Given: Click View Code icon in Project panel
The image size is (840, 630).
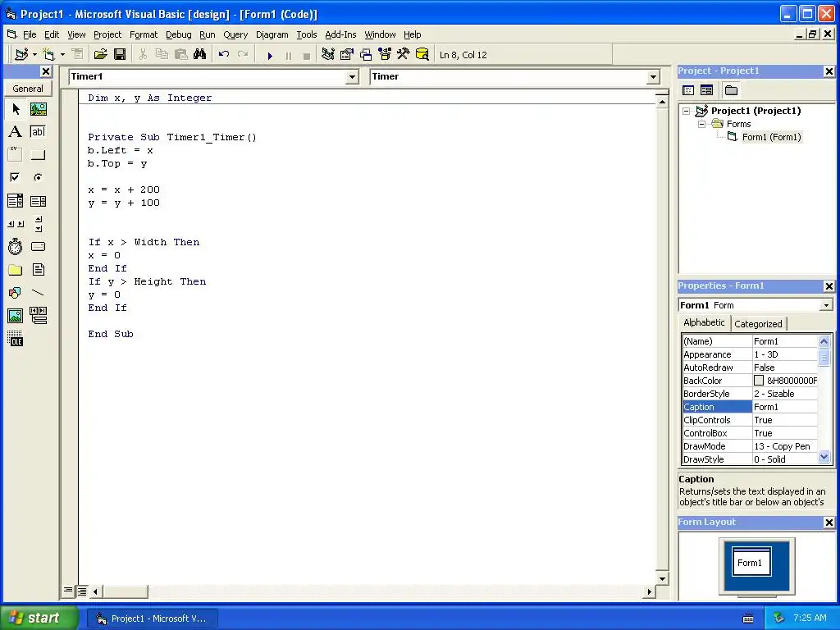Looking at the screenshot, I should pyautogui.click(x=688, y=90).
